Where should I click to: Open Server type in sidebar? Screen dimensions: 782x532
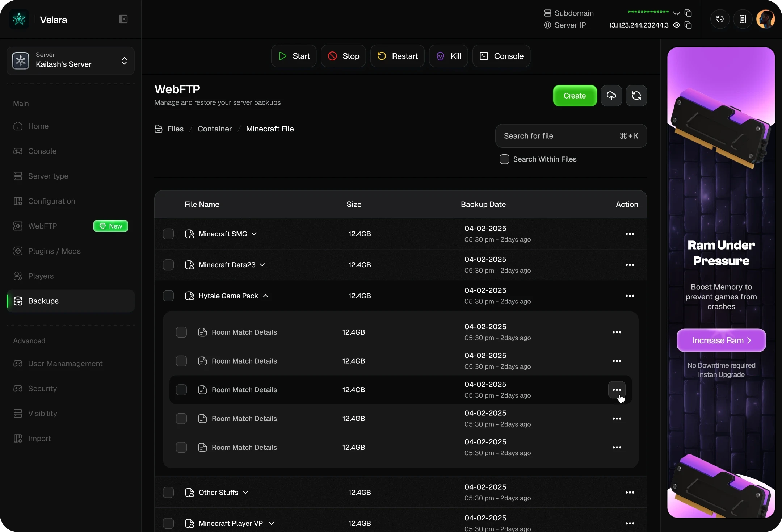click(71, 176)
